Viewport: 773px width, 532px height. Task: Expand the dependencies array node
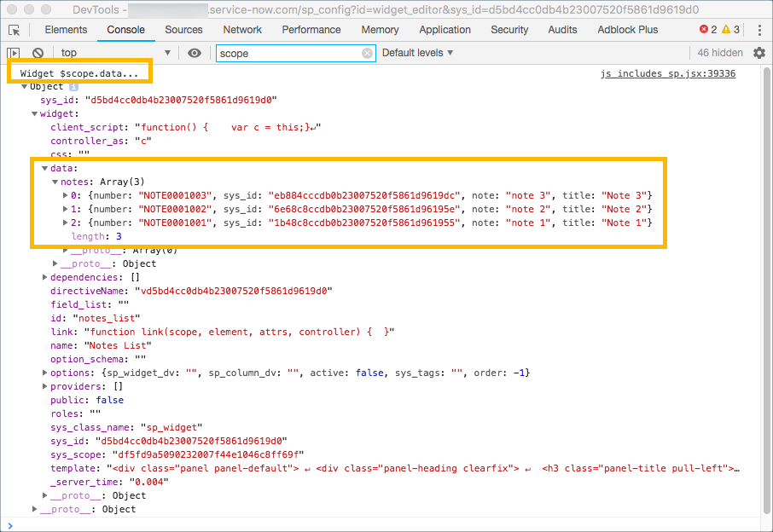45,277
